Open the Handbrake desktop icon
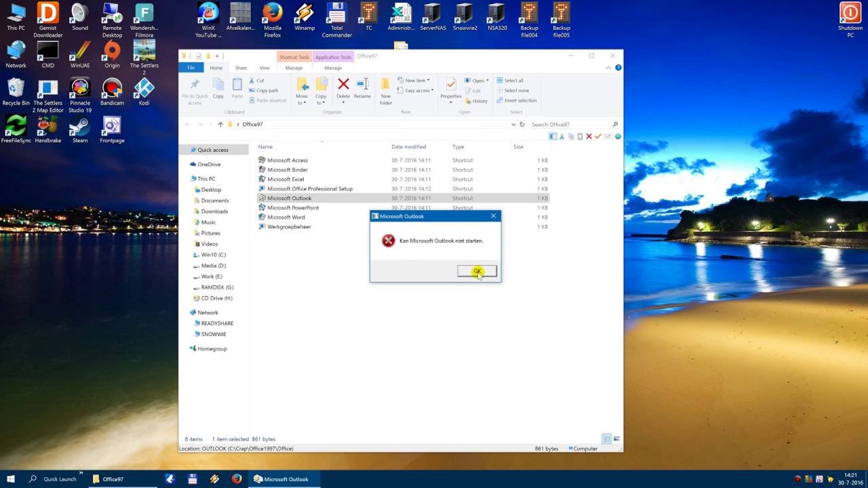This screenshot has width=868, height=488. pos(47,129)
